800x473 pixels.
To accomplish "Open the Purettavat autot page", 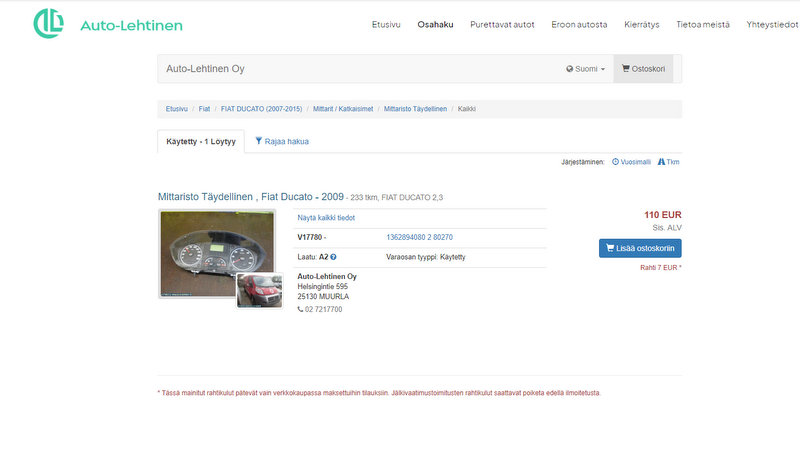I will [x=502, y=24].
